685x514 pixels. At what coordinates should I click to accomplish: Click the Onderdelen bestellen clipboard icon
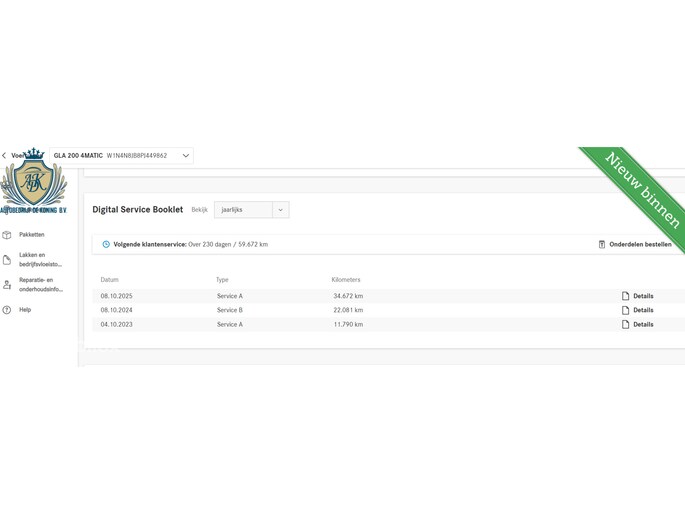tap(602, 244)
